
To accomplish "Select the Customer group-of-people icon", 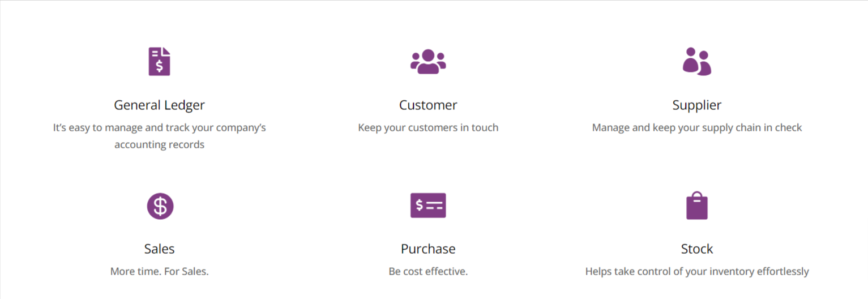I will [x=428, y=62].
